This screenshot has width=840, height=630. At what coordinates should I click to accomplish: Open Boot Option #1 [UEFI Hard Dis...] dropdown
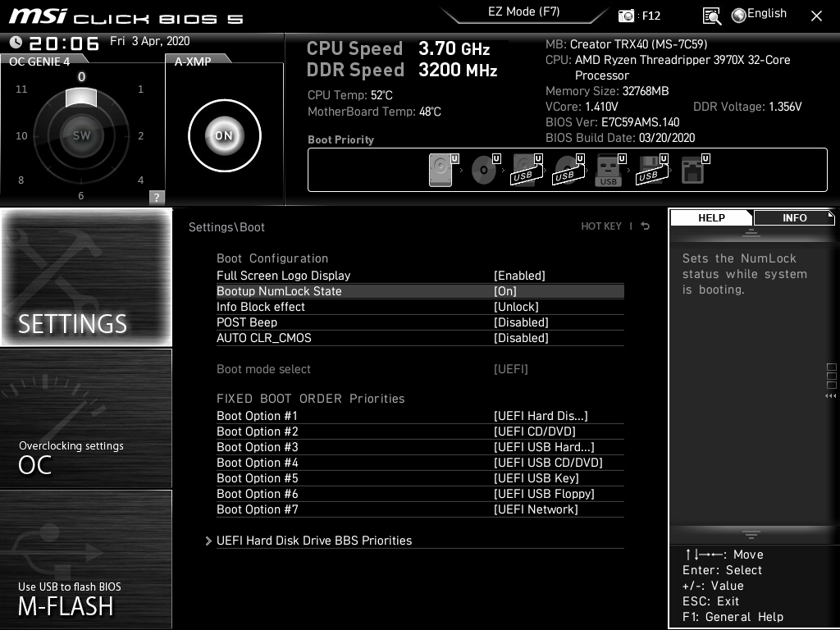click(541, 416)
